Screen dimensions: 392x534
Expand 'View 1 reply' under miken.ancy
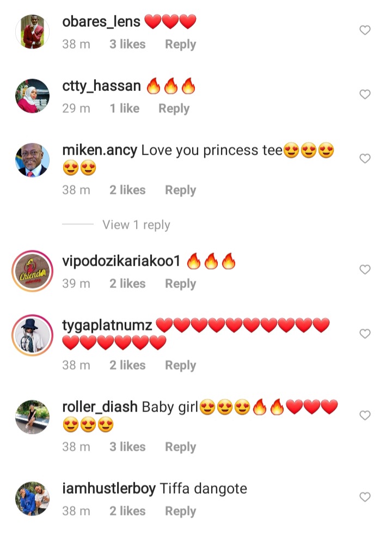136,225
